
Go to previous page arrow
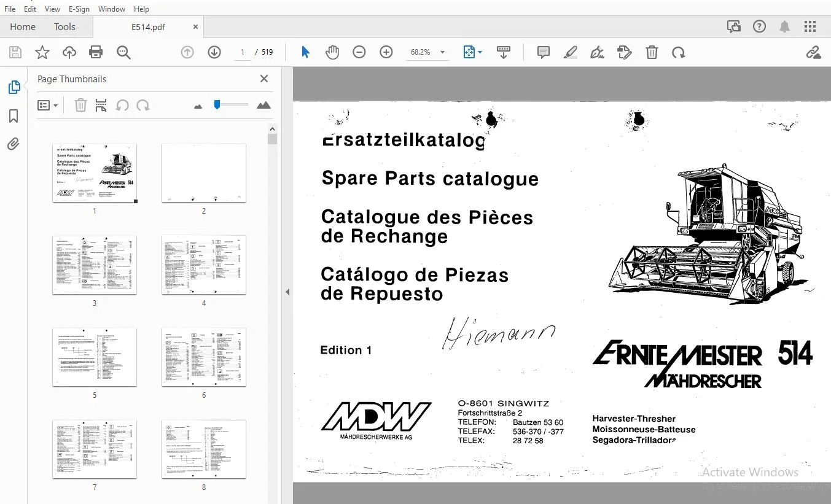187,53
